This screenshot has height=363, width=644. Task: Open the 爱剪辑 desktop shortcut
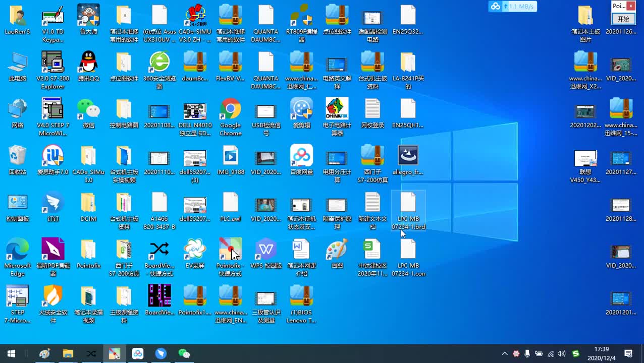tap(302, 113)
